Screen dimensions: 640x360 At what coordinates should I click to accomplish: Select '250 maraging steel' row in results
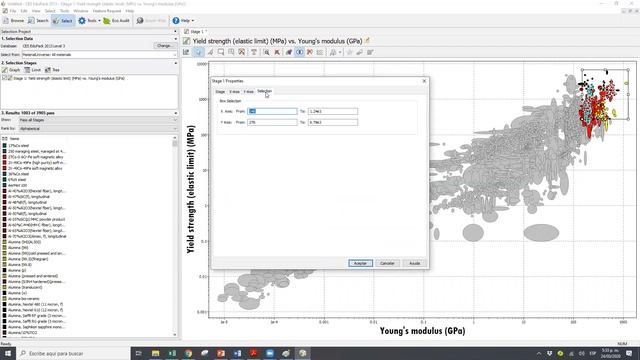37,151
